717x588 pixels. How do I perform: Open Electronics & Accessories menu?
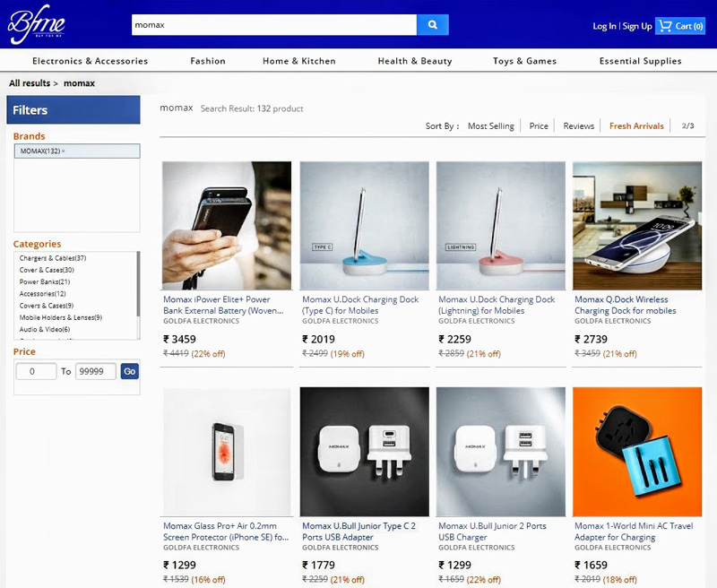[91, 61]
